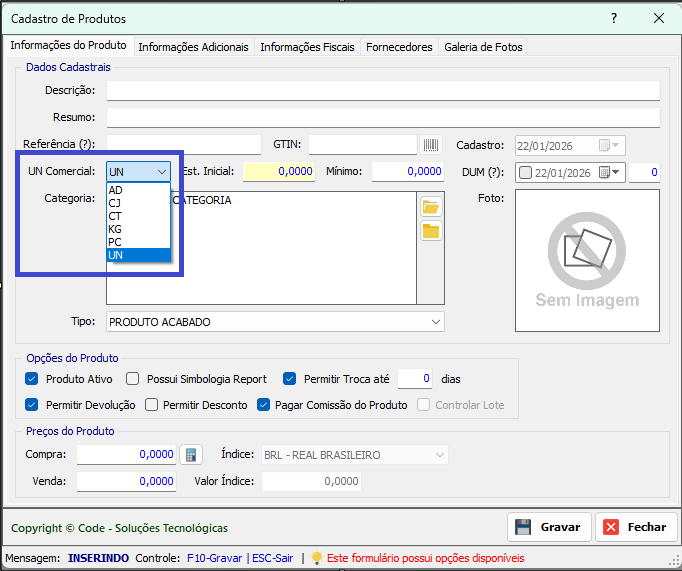Click the Copyright Code Soluções Tecnológicas text
Screen dimensions: 682x571
coord(119,528)
